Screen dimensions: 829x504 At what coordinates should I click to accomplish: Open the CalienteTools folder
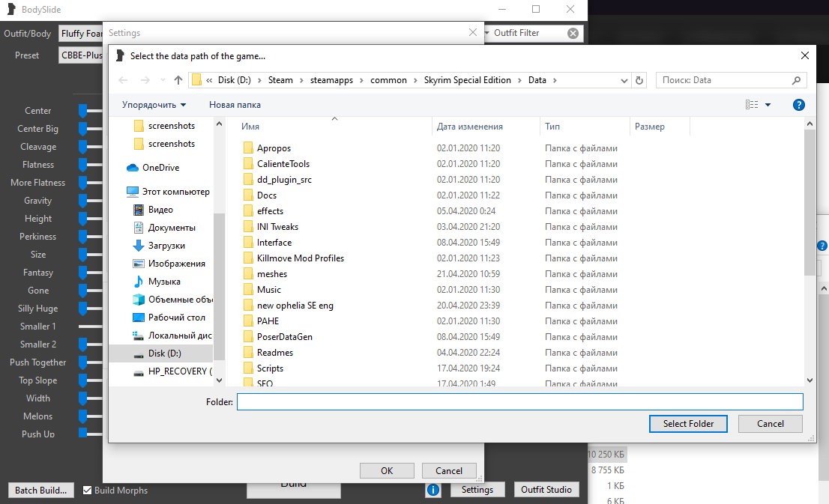click(x=283, y=164)
